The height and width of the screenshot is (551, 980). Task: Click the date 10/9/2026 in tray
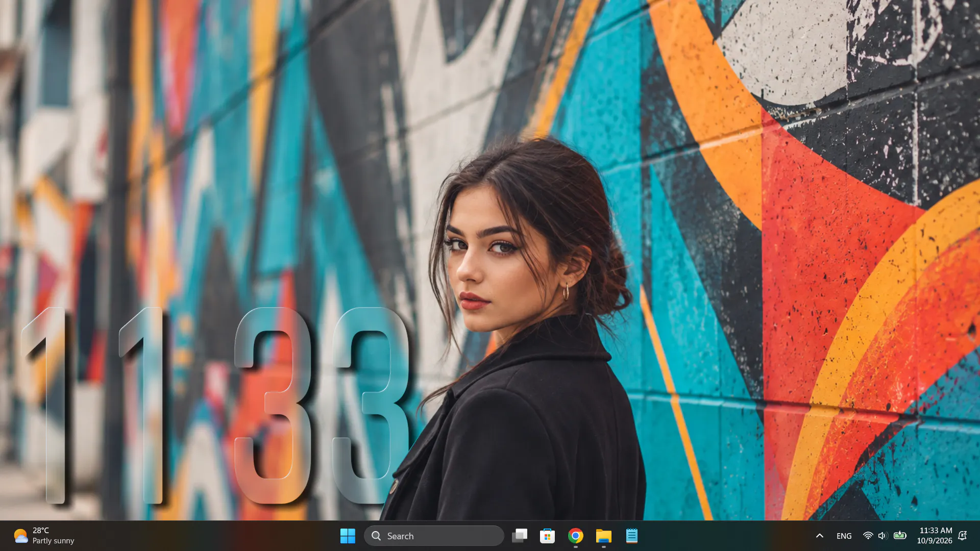tap(935, 541)
